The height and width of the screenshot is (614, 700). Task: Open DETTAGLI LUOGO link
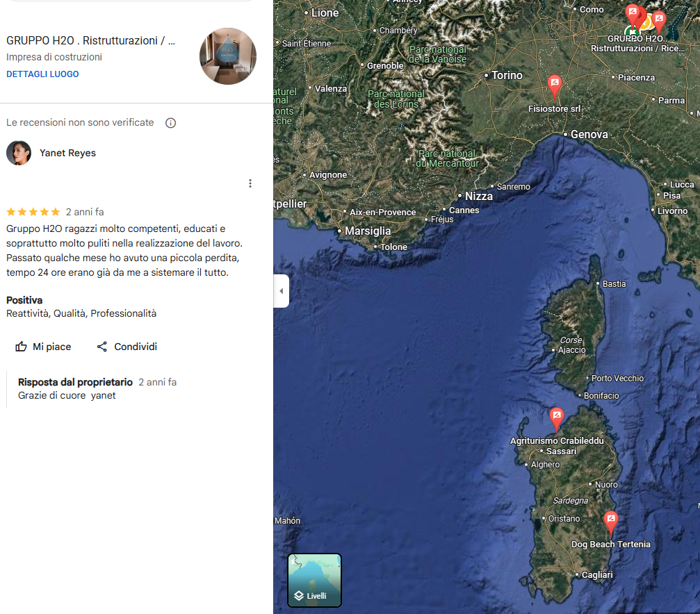[x=42, y=74]
